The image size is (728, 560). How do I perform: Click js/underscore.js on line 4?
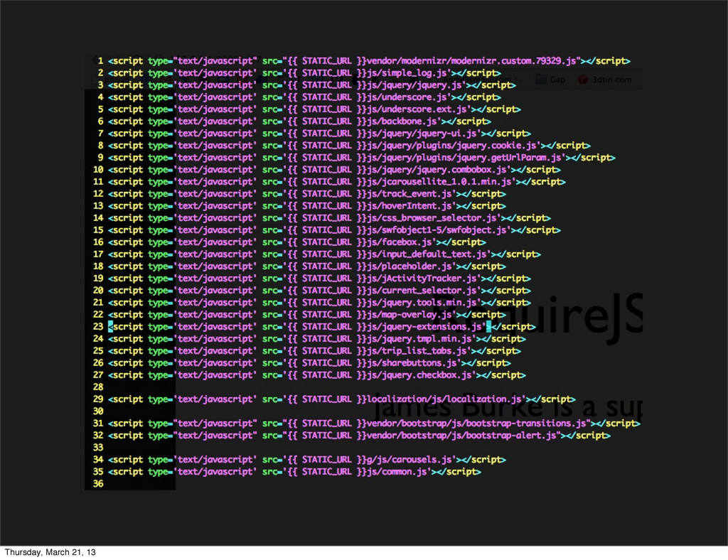tap(407, 97)
